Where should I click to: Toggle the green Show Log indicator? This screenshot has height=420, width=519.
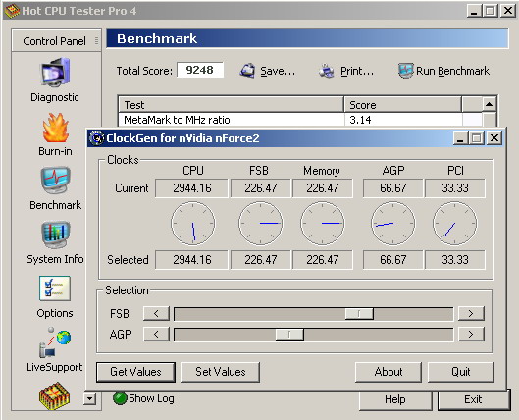[120, 398]
